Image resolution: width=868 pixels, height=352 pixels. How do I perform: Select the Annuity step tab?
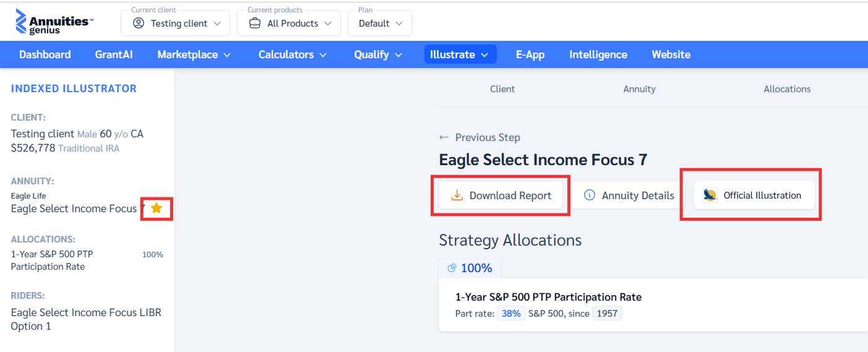point(639,89)
